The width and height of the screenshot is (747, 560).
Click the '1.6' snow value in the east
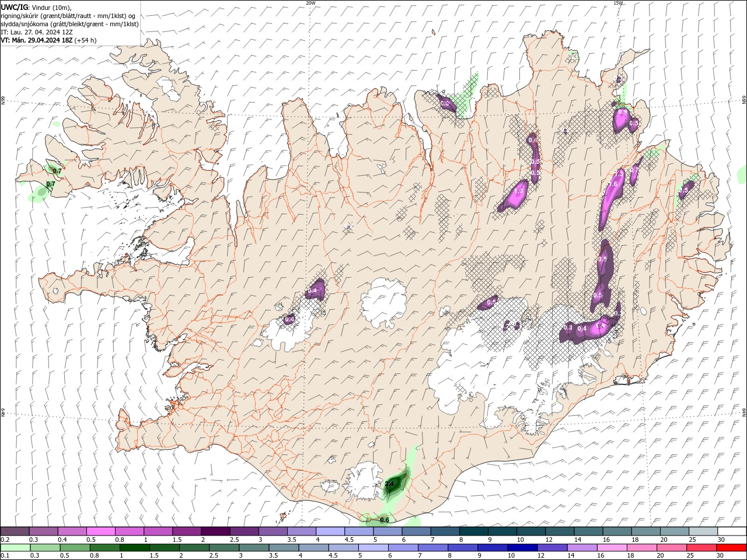(612, 184)
